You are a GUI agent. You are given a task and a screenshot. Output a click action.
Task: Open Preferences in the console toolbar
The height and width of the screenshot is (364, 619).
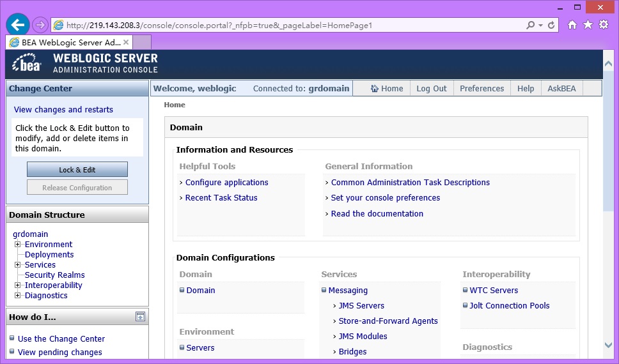482,89
